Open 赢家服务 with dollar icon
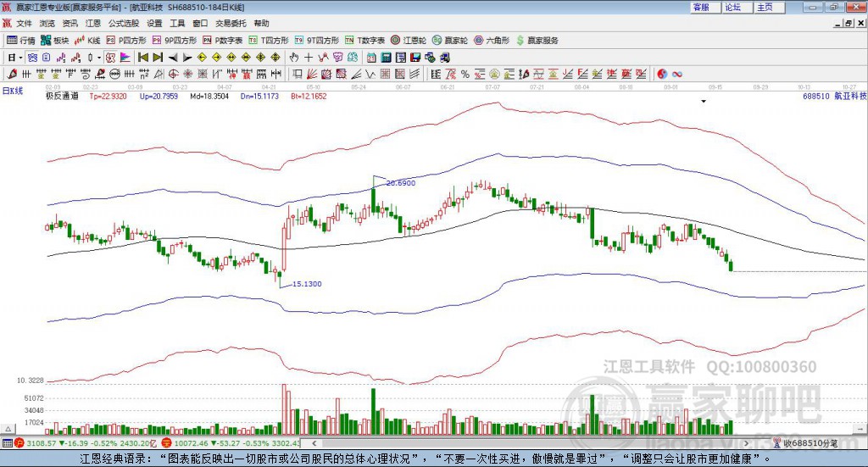This screenshot has width=868, height=467. 537,41
